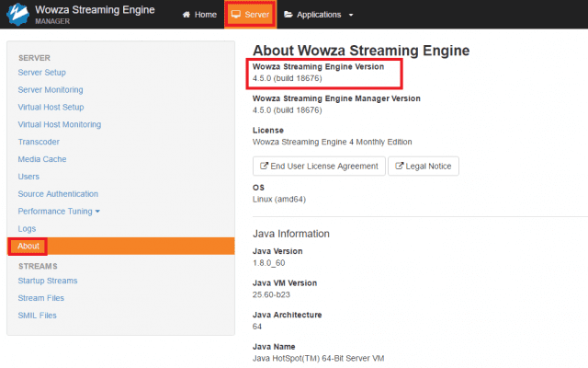Open the Legal Notice button
This screenshot has height=368, width=588.
click(424, 166)
